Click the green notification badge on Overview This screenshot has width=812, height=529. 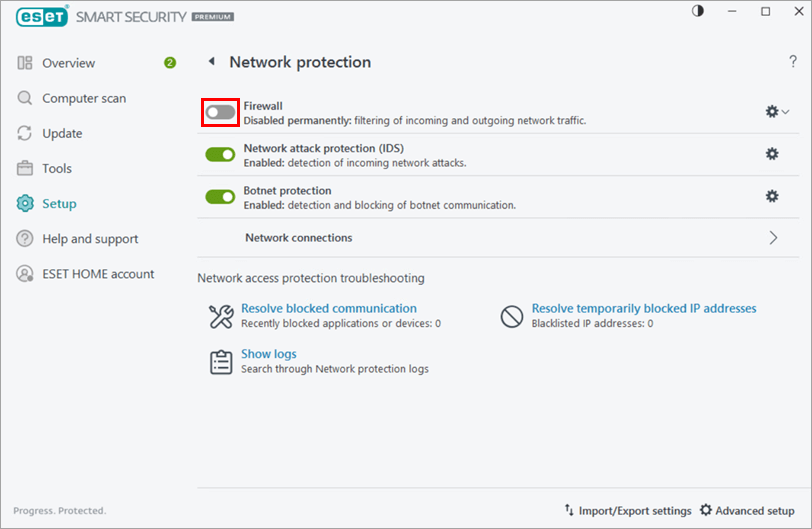pyautogui.click(x=170, y=63)
